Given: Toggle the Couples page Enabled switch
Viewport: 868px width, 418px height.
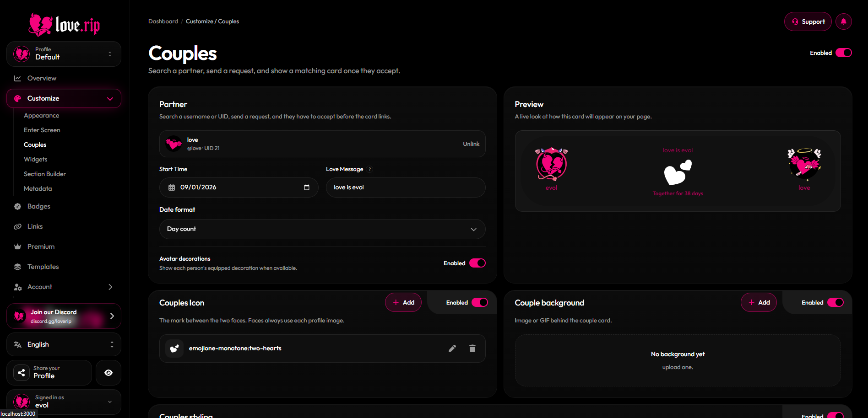Looking at the screenshot, I should point(844,53).
